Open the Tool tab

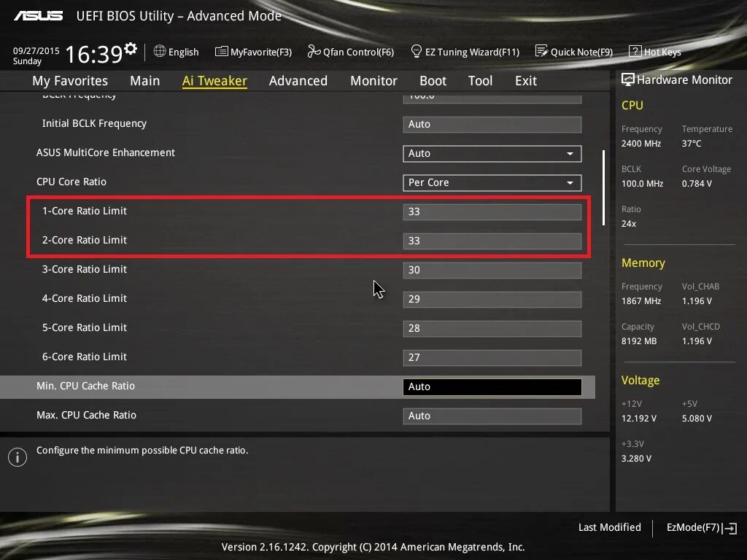tap(480, 81)
